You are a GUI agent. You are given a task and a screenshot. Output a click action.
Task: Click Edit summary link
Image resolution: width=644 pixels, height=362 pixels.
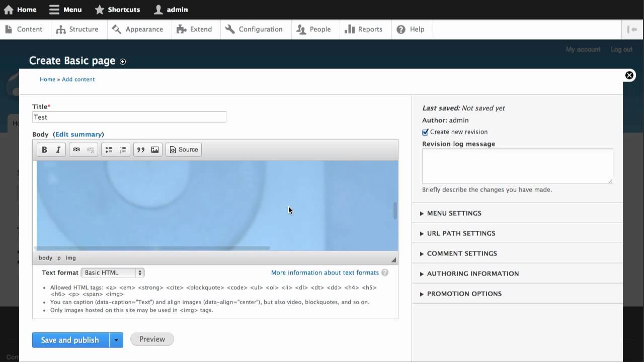pos(78,134)
